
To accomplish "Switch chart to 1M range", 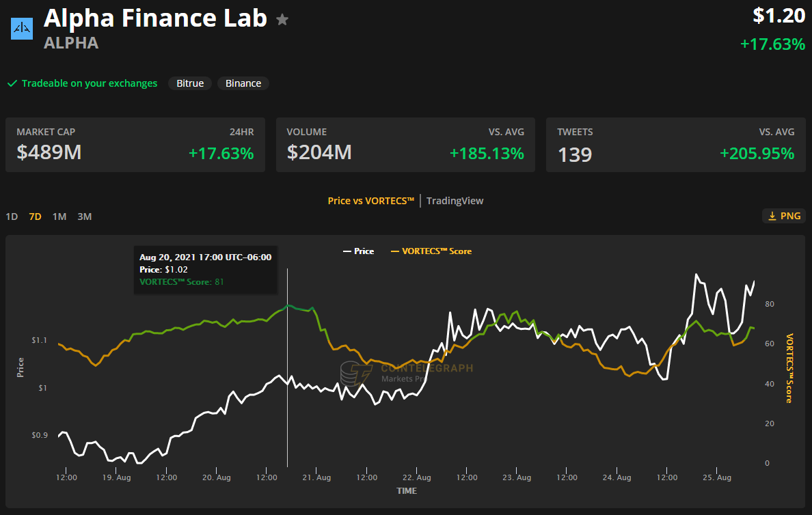I will pos(59,217).
